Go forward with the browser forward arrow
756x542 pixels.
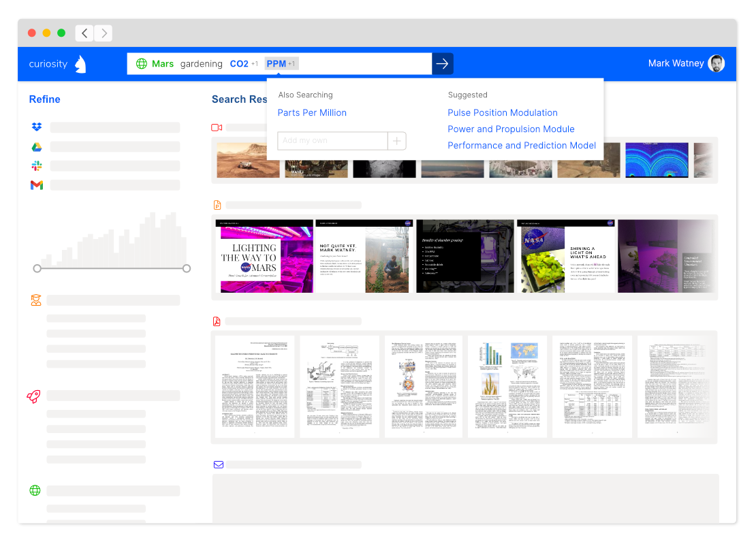coord(103,33)
